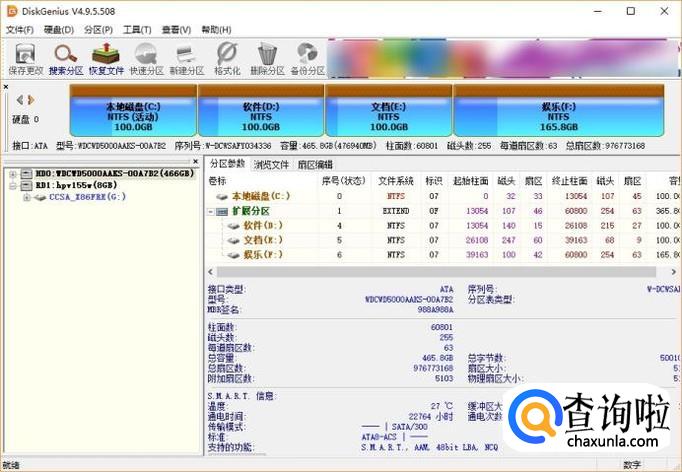Viewport: 682px width, 472px height.
Task: Click the Format (格式化) toolbar icon
Action: click(227, 59)
